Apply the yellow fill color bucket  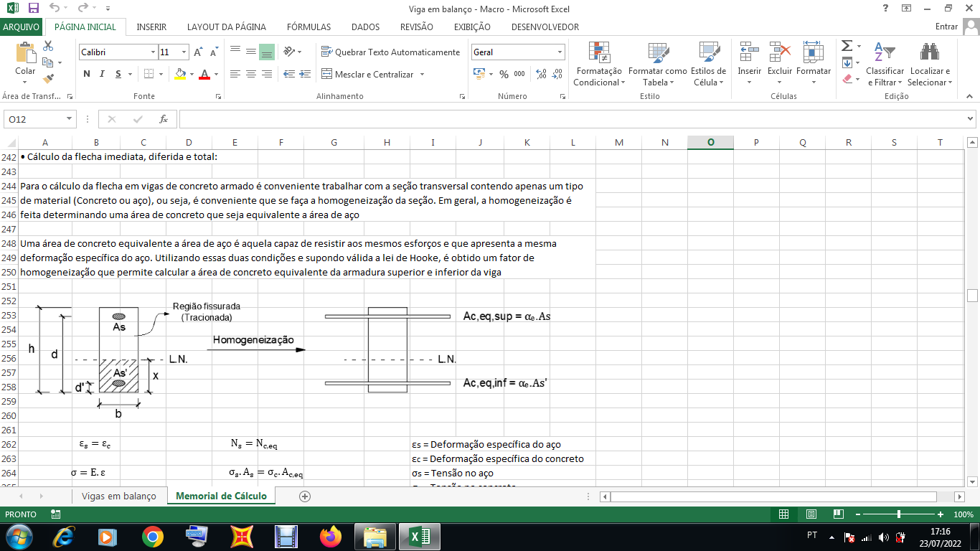(180, 74)
